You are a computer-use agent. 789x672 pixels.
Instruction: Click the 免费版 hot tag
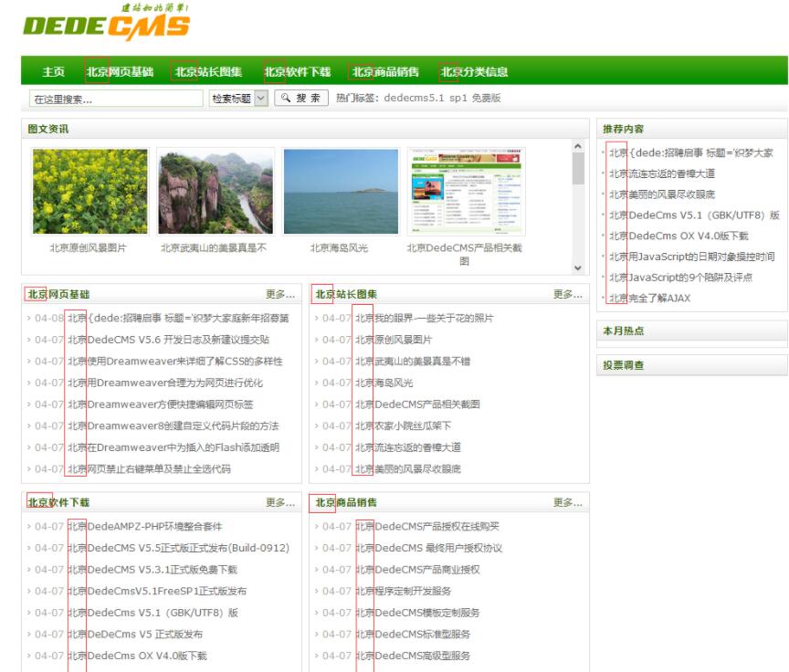486,99
